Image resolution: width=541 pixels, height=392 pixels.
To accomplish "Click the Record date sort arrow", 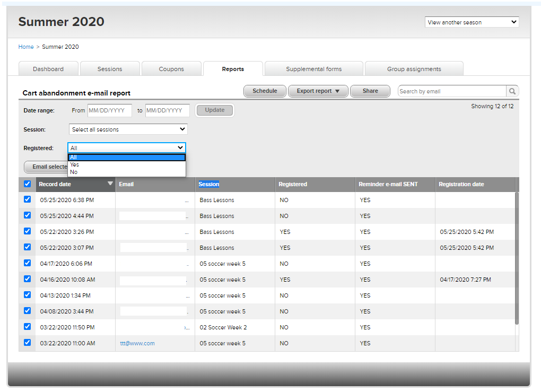I will coord(110,184).
